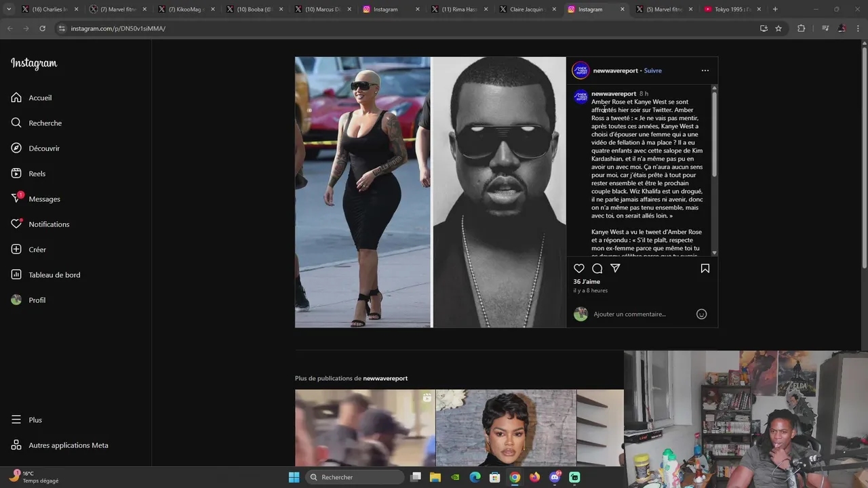Open Accueil home icon in sidebar
Screen dimensions: 868x488
pos(16,98)
